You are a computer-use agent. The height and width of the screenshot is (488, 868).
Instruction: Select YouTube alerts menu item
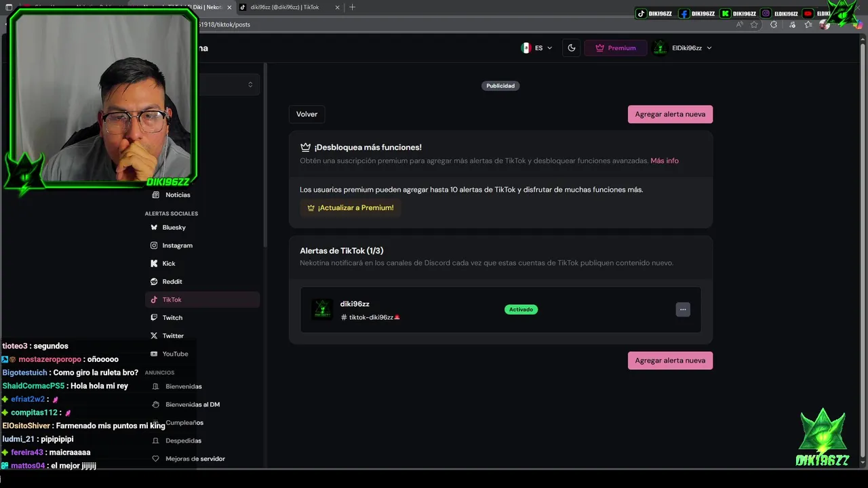[202, 354]
